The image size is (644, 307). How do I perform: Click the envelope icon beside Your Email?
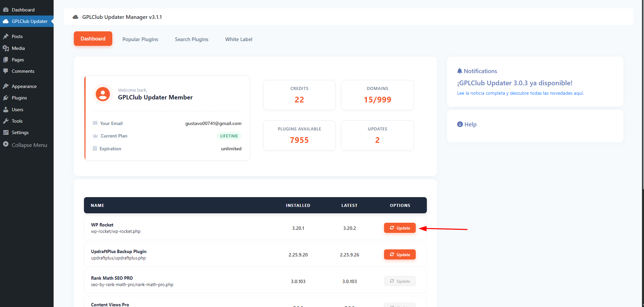click(95, 123)
